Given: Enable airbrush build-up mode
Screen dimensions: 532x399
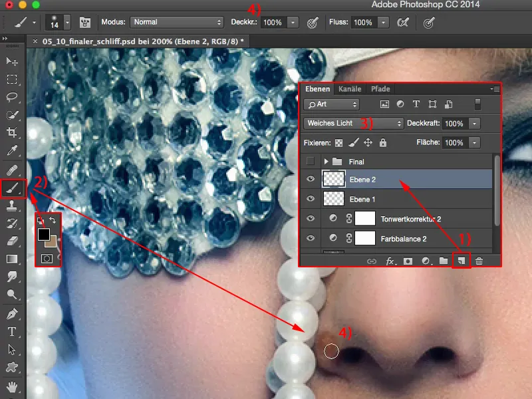Looking at the screenshot, I should click(403, 23).
